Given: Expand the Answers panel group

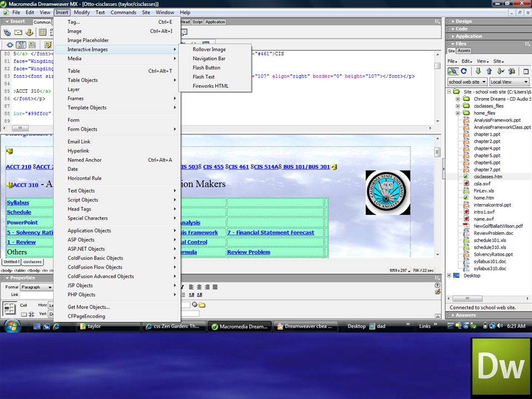Looking at the screenshot, I should (453, 315).
